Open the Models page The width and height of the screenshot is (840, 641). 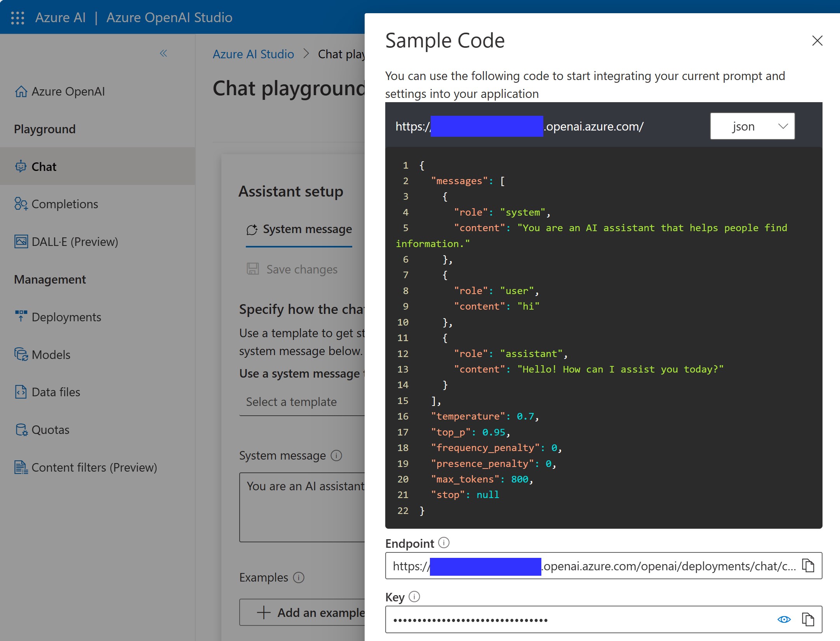(51, 355)
